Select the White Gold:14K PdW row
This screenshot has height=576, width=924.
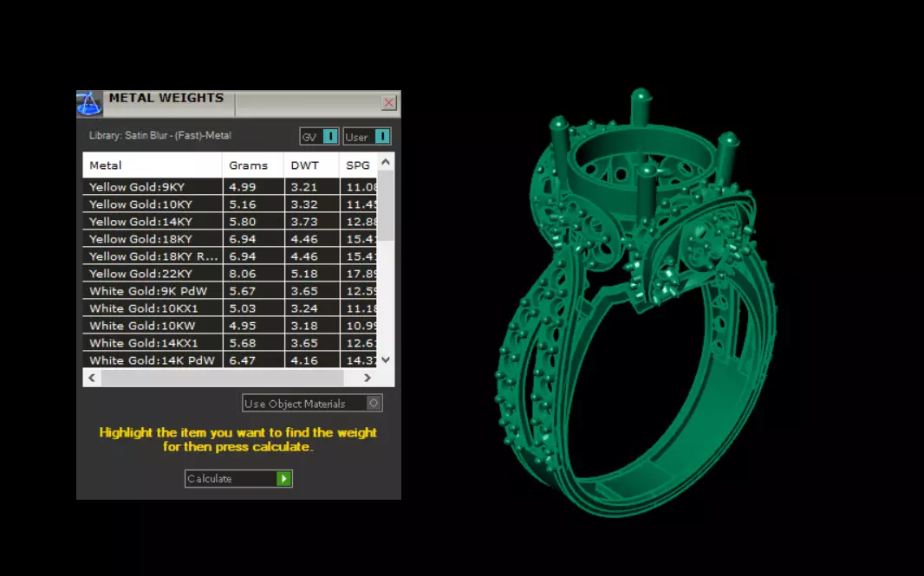tap(230, 359)
